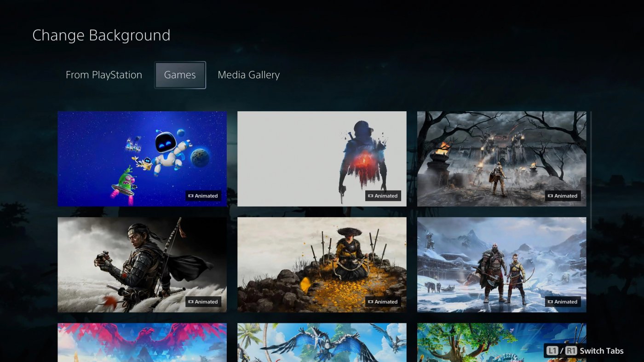Select the Games tab
Screen dimensions: 644x362
pos(180,75)
